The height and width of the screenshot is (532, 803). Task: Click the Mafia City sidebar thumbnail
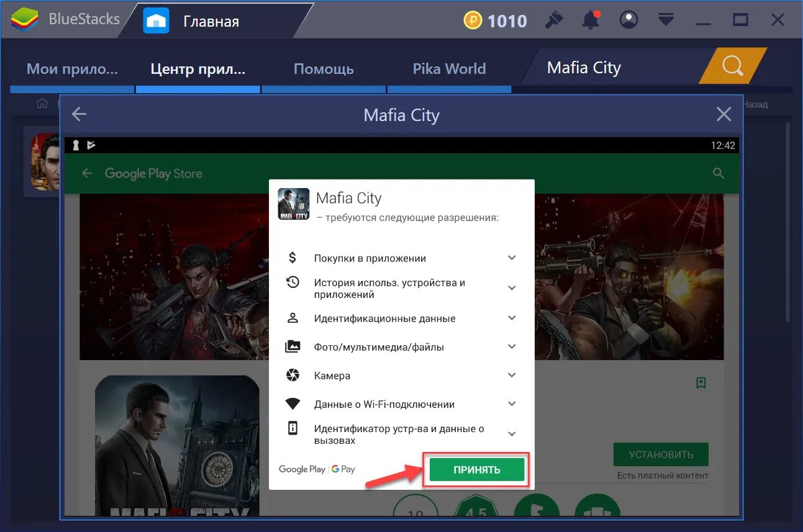tap(45, 161)
